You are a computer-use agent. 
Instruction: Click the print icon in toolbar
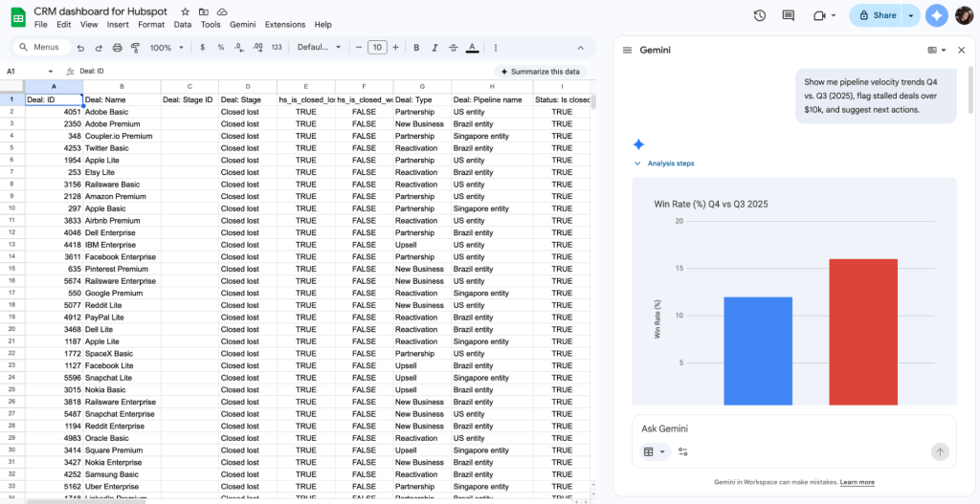point(118,48)
